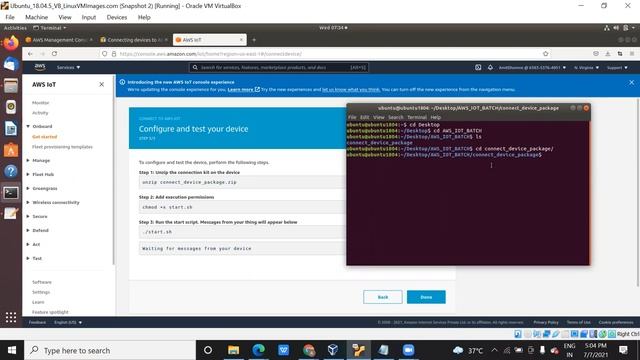The width and height of the screenshot is (640, 360).
Task: Open the Get started sidebar link
Action: pyautogui.click(x=44, y=137)
